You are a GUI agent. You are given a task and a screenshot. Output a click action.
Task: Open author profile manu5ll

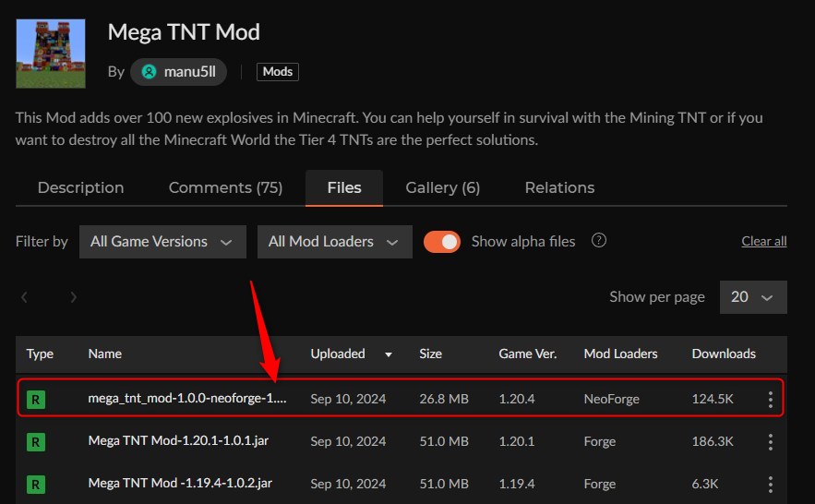(178, 72)
